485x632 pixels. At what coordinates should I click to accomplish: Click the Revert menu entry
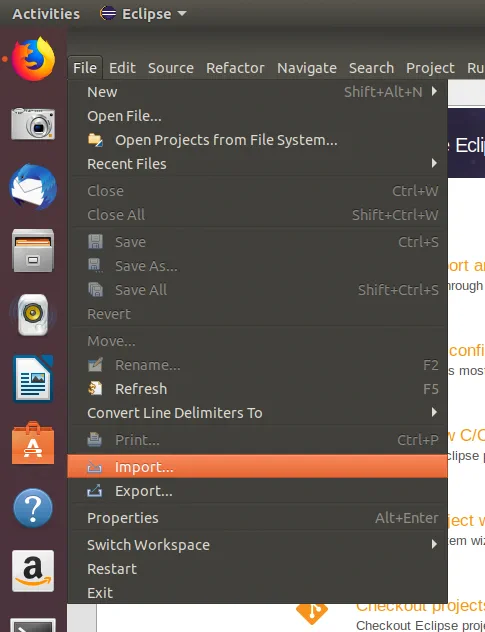pyautogui.click(x=257, y=314)
